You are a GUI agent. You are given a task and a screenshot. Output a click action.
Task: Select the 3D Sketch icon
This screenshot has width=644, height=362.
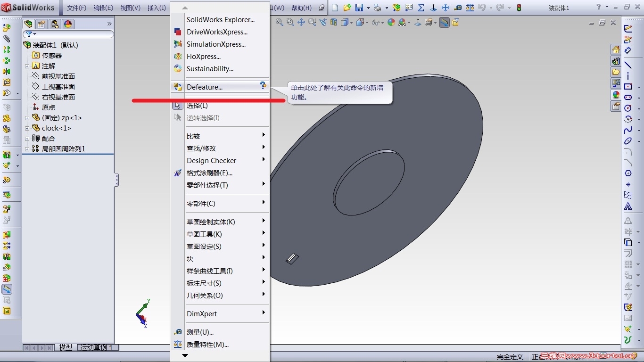tap(628, 40)
